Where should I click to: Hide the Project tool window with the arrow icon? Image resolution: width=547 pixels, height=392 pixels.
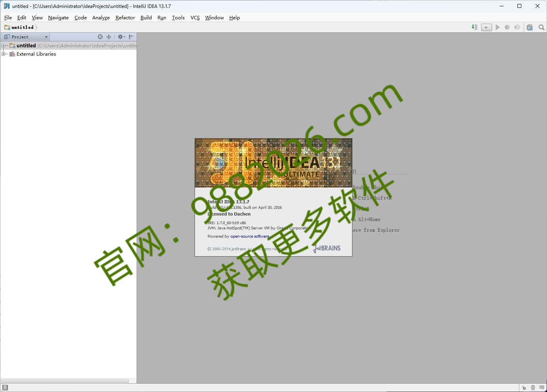tap(131, 37)
